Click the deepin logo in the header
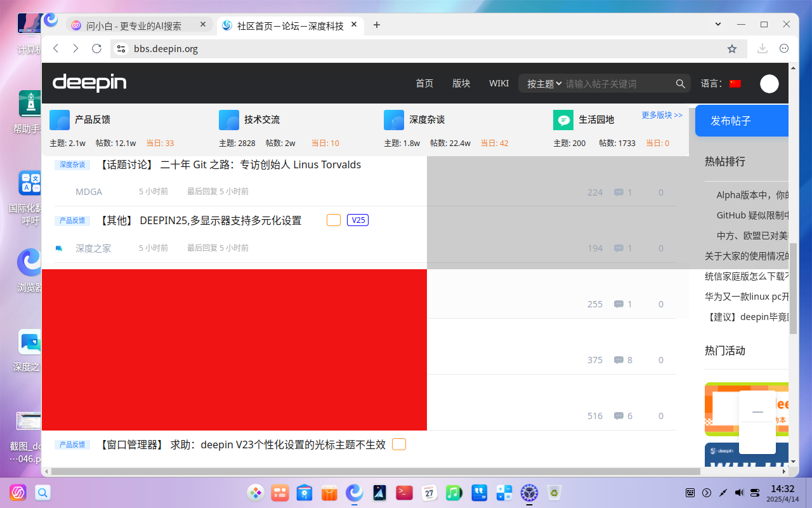Image resolution: width=812 pixels, height=508 pixels. (x=89, y=83)
